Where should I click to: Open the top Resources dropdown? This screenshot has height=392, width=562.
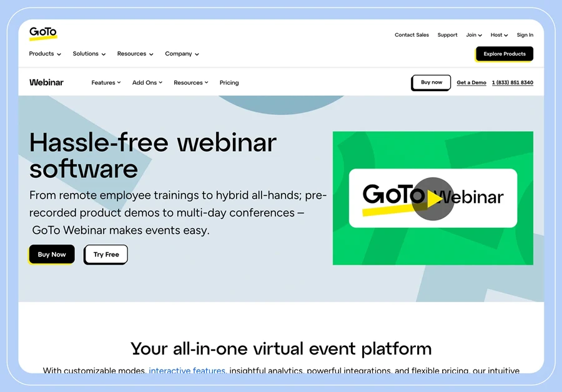coord(135,54)
